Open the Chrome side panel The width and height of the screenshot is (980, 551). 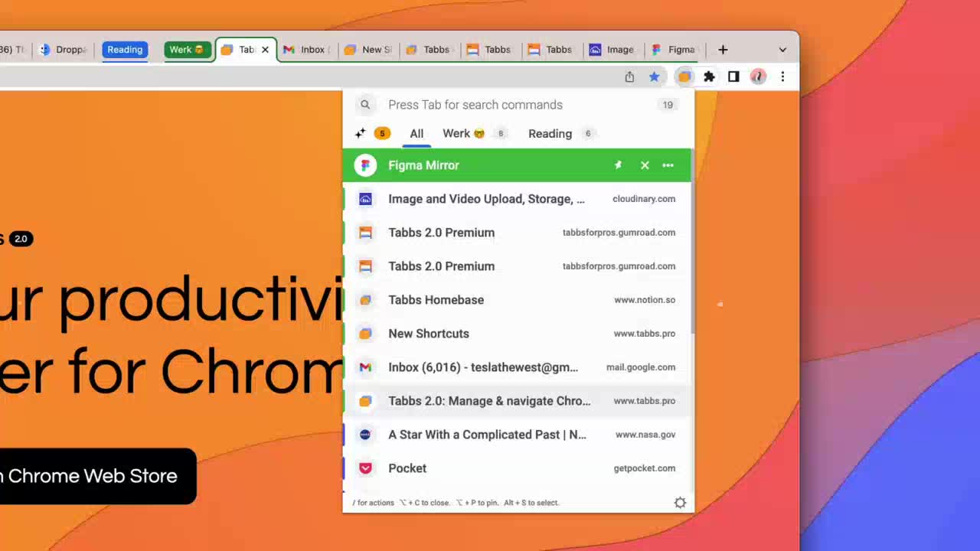733,77
